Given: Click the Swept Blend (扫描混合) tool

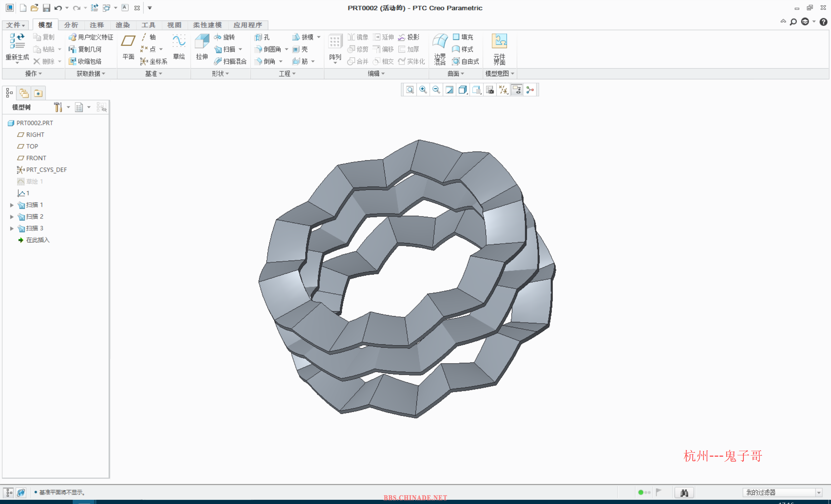Looking at the screenshot, I should pyautogui.click(x=230, y=61).
